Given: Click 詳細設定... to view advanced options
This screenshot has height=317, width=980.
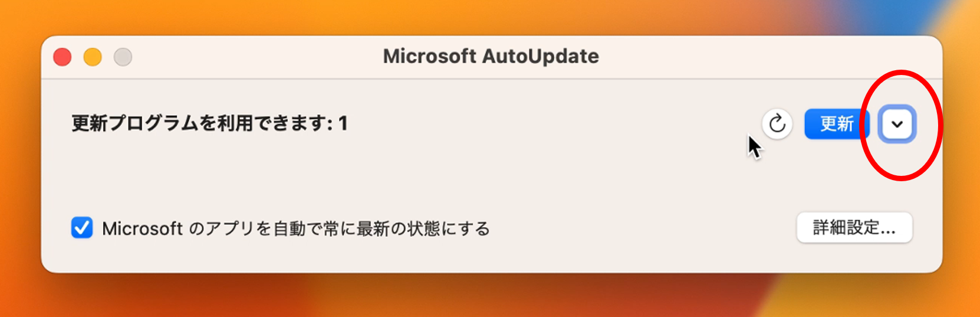Looking at the screenshot, I should [854, 227].
